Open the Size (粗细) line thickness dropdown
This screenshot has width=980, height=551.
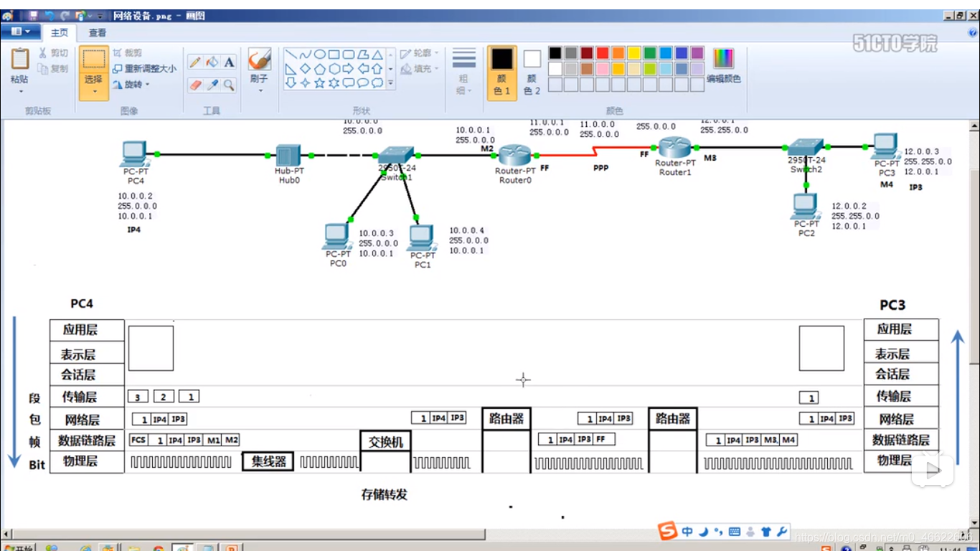point(464,71)
